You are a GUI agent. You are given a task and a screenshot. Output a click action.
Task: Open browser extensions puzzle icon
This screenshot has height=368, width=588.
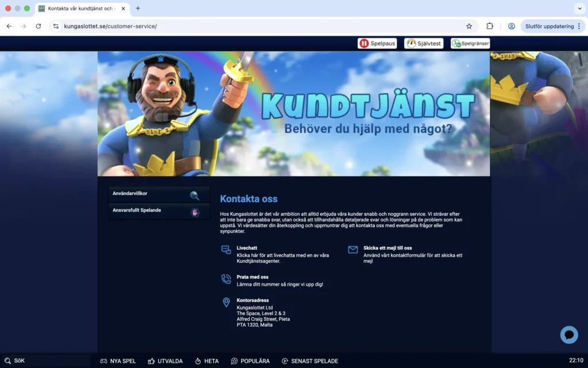click(489, 26)
